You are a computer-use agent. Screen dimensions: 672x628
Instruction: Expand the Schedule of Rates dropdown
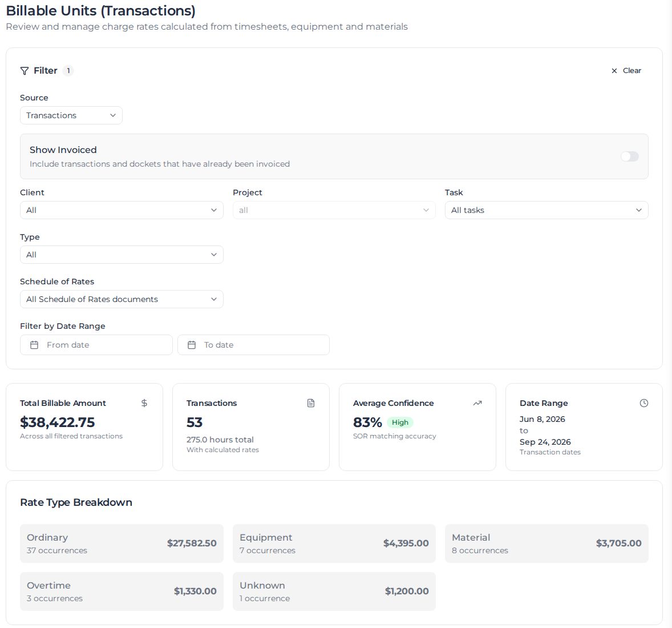tap(122, 299)
